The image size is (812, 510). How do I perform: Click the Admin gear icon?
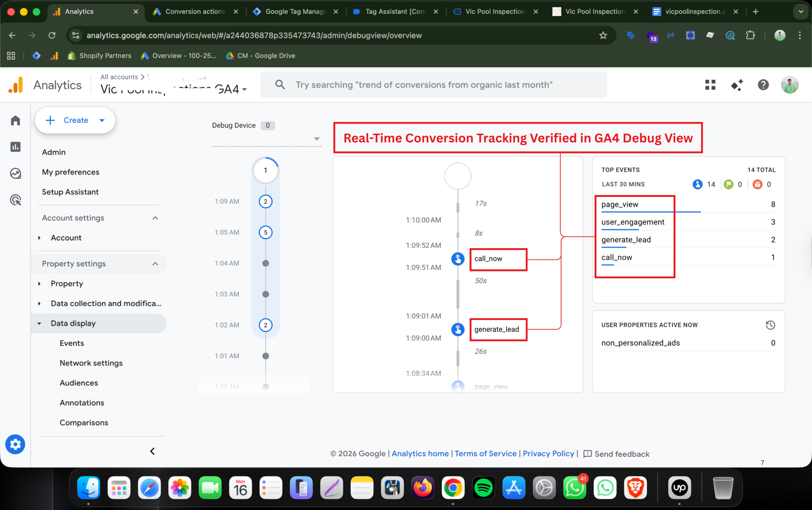pyautogui.click(x=15, y=445)
